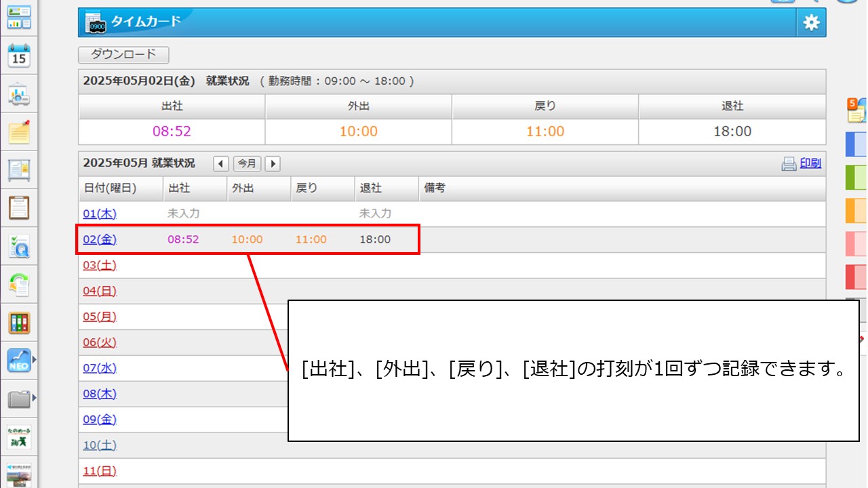Go to the previous month arrow
868x488 pixels.
click(x=221, y=163)
